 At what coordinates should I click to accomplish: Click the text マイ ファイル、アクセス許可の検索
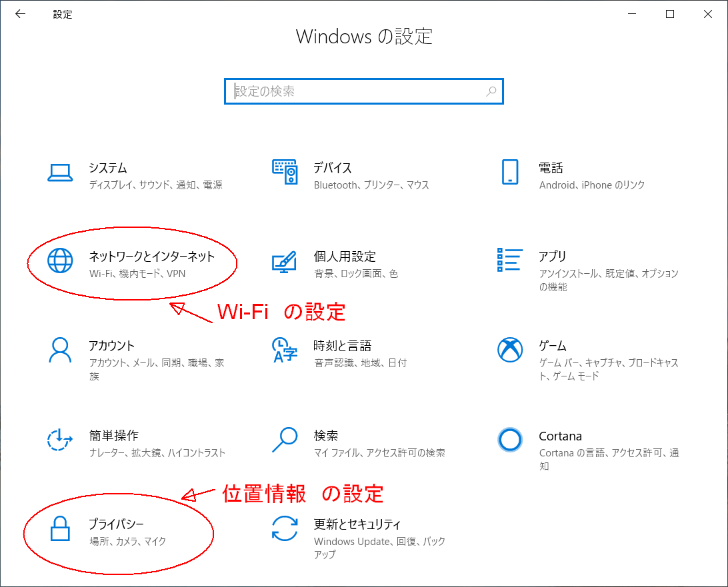coord(379,453)
